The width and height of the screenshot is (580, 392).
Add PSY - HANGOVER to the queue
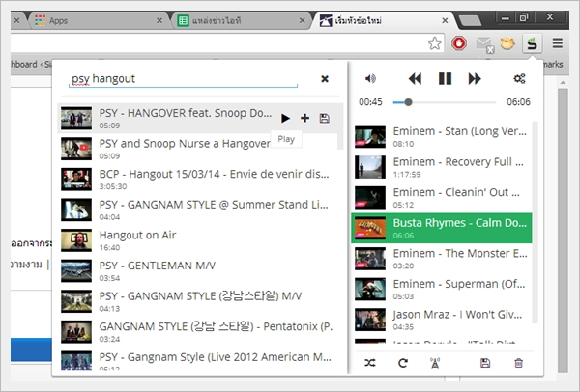pyautogui.click(x=304, y=118)
